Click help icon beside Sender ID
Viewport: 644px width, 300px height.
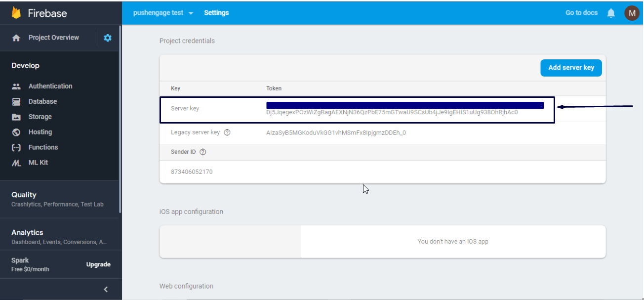pyautogui.click(x=202, y=152)
